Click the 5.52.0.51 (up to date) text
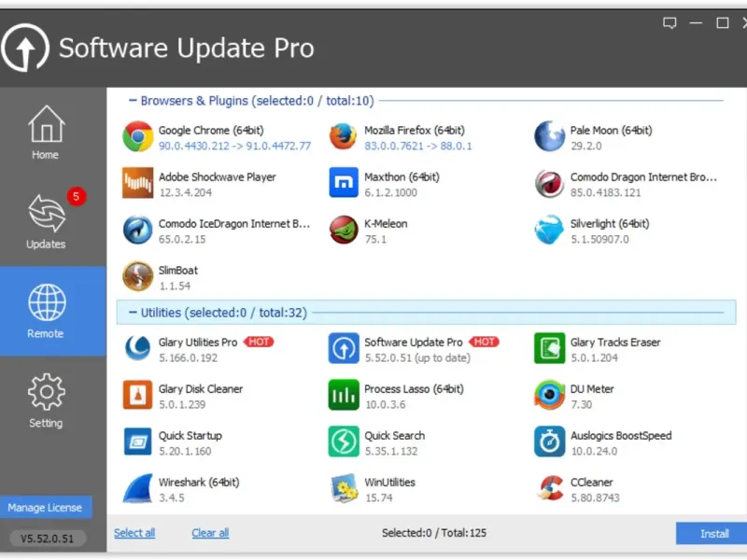The width and height of the screenshot is (747, 560). (417, 357)
